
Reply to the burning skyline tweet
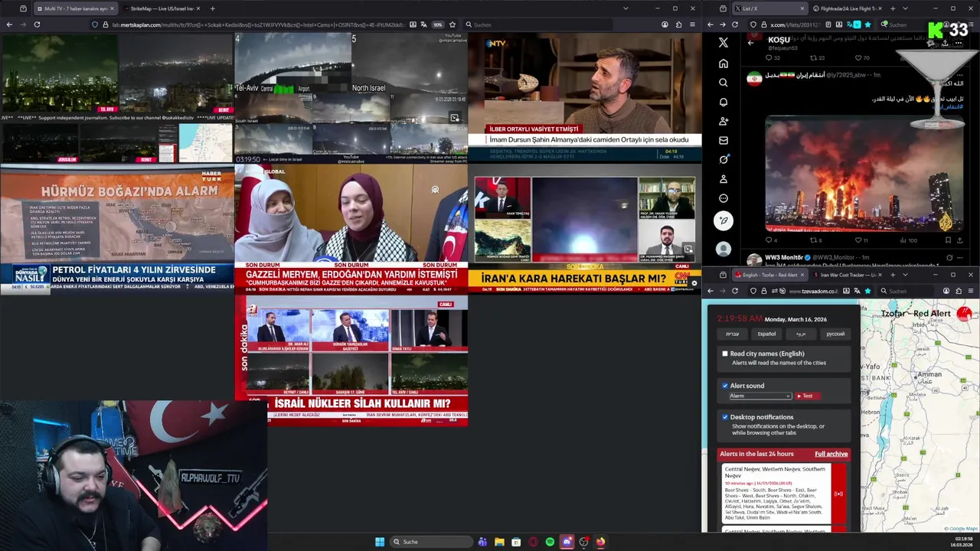tap(770, 240)
